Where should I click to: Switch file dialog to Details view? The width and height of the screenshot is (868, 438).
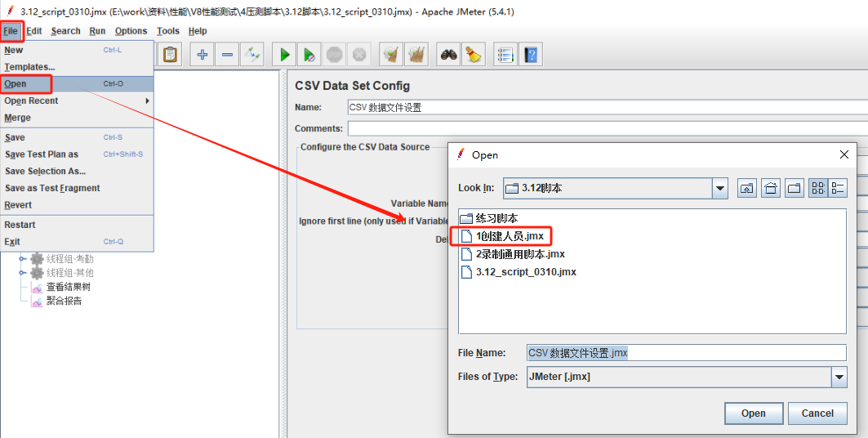coord(837,189)
